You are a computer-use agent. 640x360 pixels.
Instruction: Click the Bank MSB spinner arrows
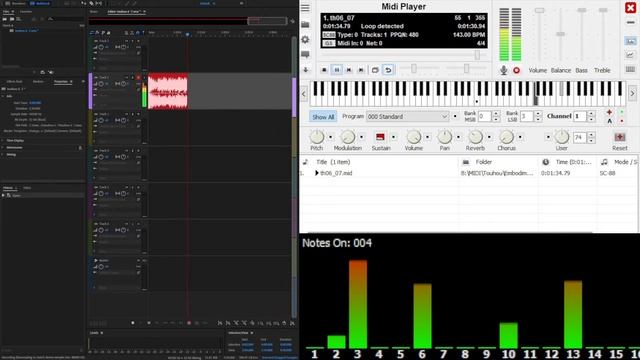(x=496, y=117)
